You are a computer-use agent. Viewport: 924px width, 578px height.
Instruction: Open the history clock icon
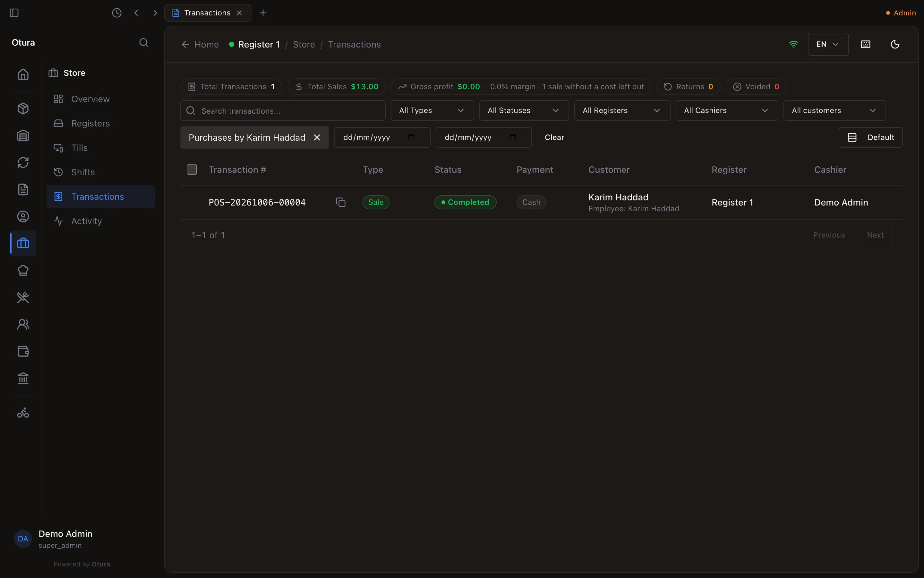116,13
